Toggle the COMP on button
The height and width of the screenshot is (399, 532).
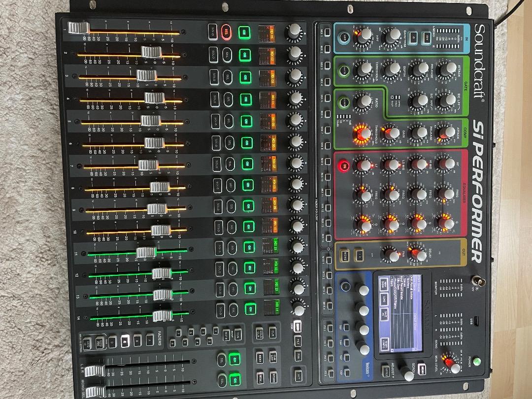coord(343,103)
